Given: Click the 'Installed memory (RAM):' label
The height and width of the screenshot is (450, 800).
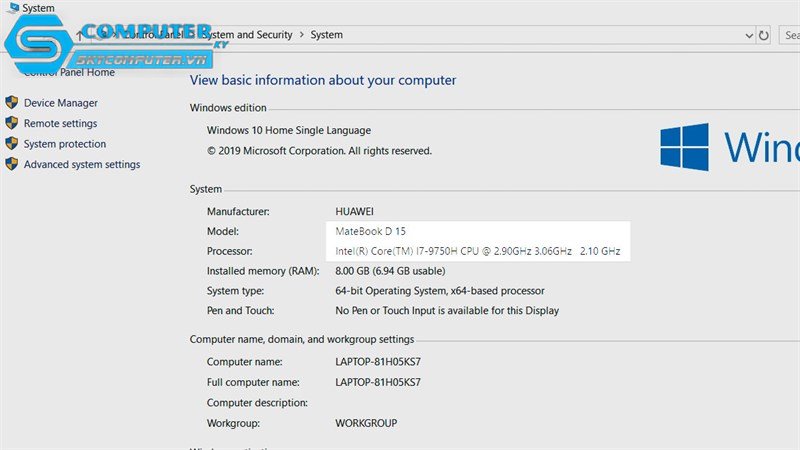Looking at the screenshot, I should click(x=263, y=271).
